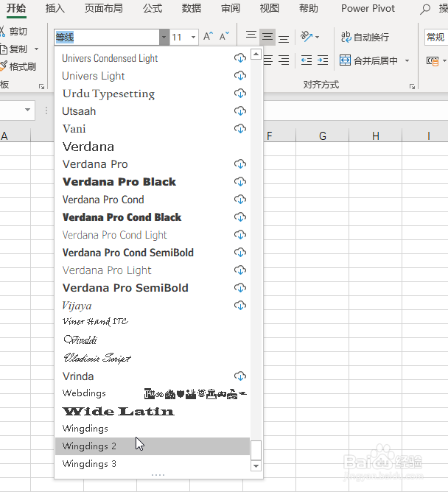Click cloud download icon for Verdana Pro Cond
The height and width of the screenshot is (492, 448).
pyautogui.click(x=240, y=200)
